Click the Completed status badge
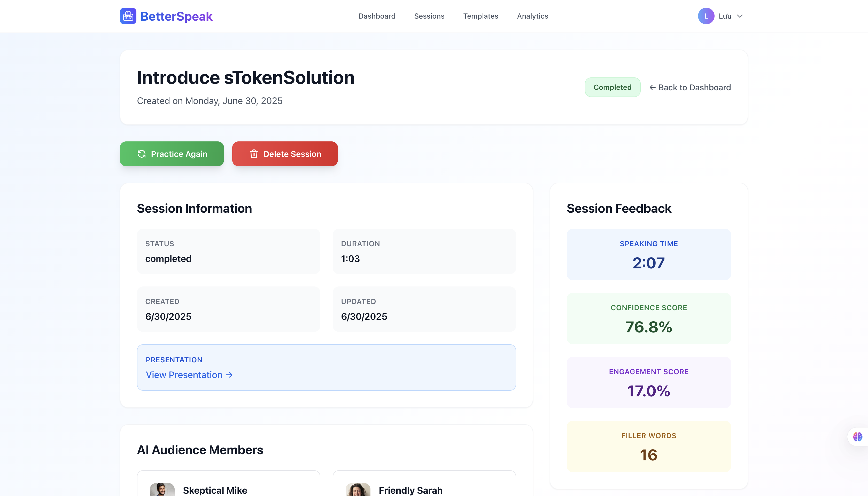The image size is (868, 496). pyautogui.click(x=612, y=87)
